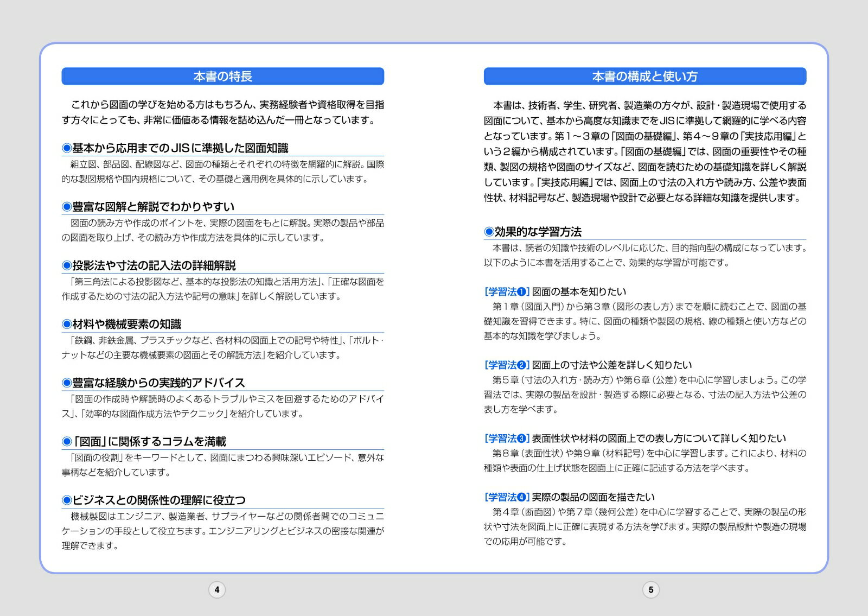
Task: Select the 本書の特長 header banner
Action: pos(222,77)
